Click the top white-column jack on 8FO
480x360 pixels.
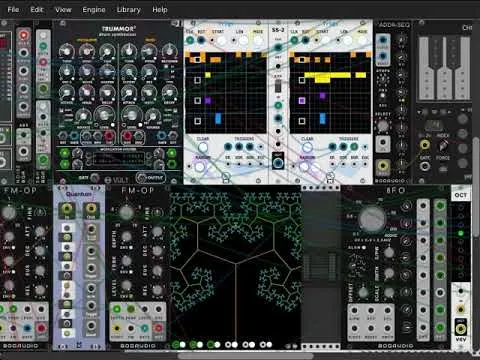(x=423, y=206)
